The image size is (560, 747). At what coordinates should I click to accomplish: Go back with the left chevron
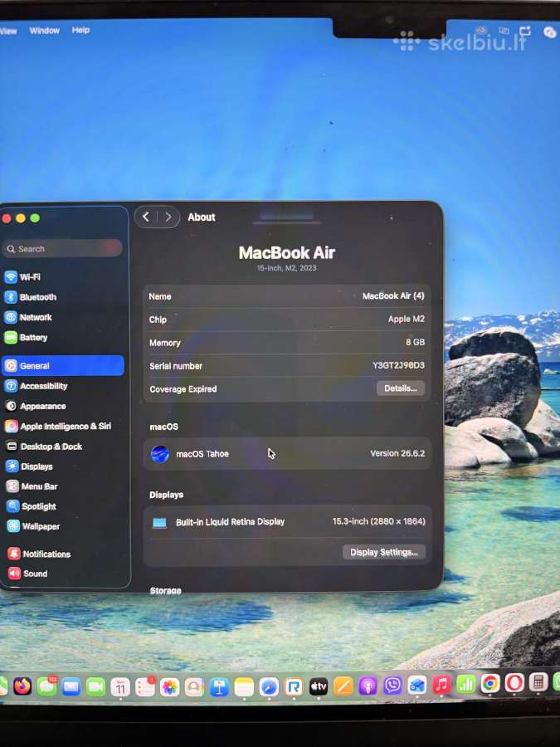coord(146,217)
